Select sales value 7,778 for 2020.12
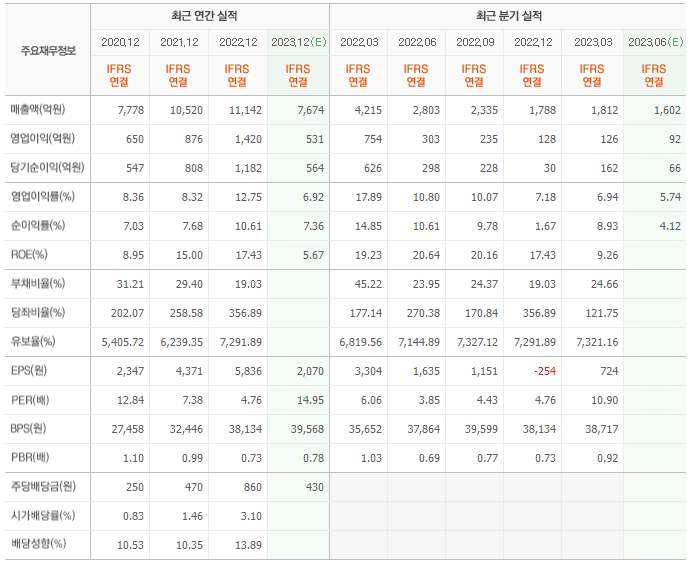690x563 pixels. 131,110
